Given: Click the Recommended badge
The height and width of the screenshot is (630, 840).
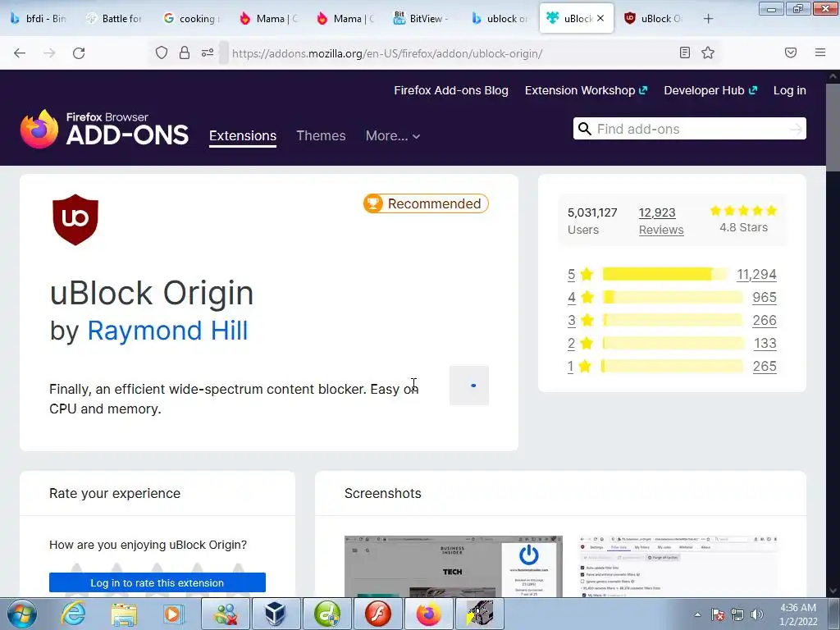Looking at the screenshot, I should [x=426, y=203].
